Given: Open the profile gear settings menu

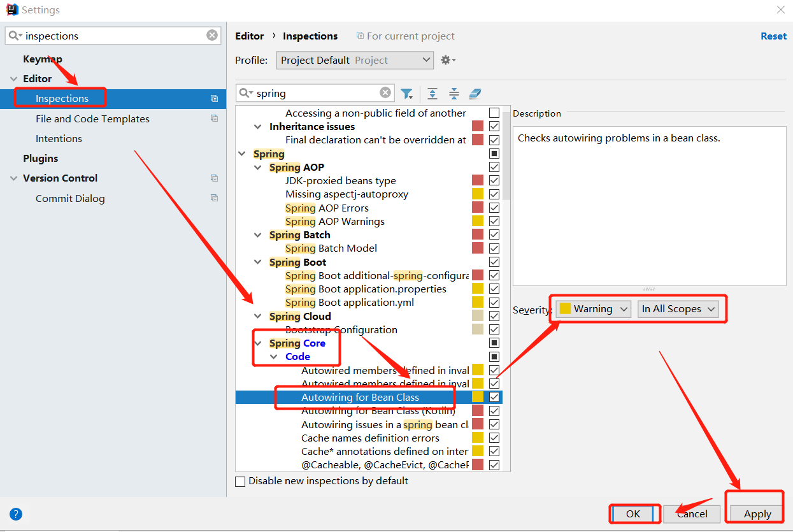Looking at the screenshot, I should 448,60.
